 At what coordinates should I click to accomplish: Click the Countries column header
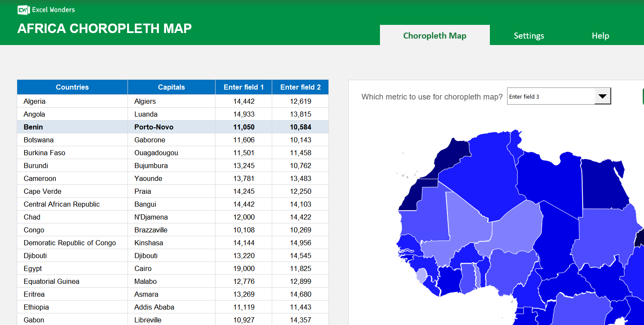point(72,87)
